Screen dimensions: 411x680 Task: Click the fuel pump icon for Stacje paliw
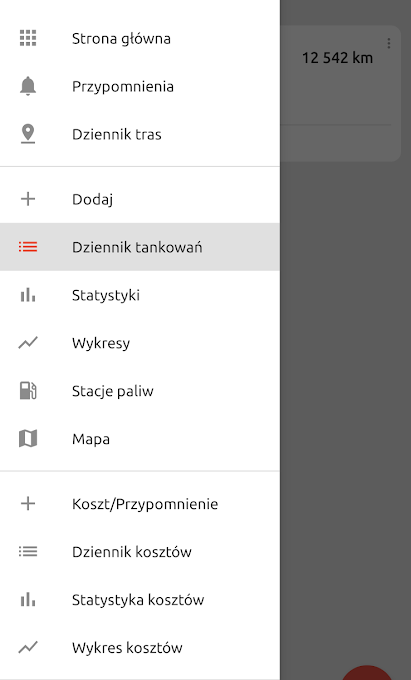pyautogui.click(x=28, y=391)
